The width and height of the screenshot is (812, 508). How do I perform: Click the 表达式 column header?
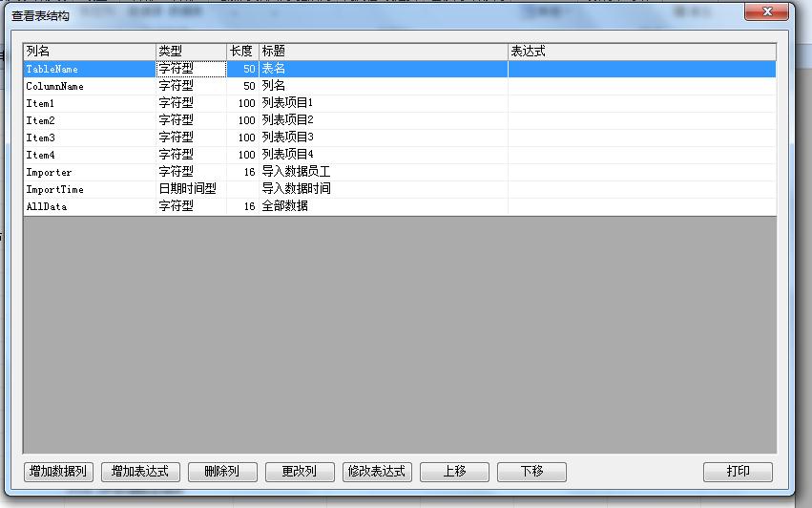click(x=642, y=52)
